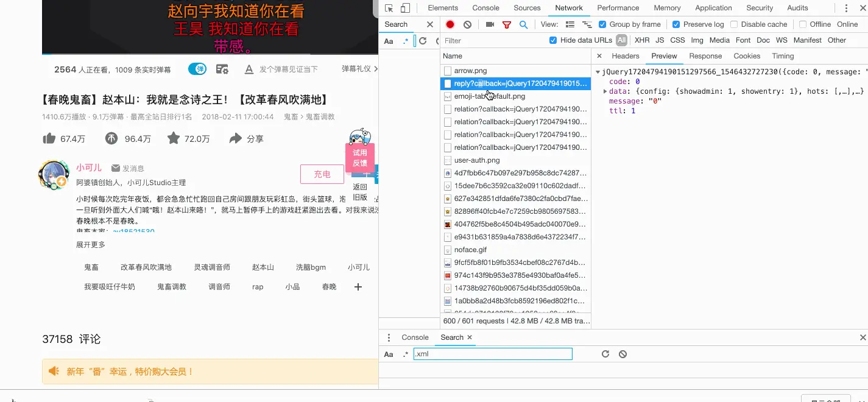Switch to large request rows view icon

click(x=570, y=24)
